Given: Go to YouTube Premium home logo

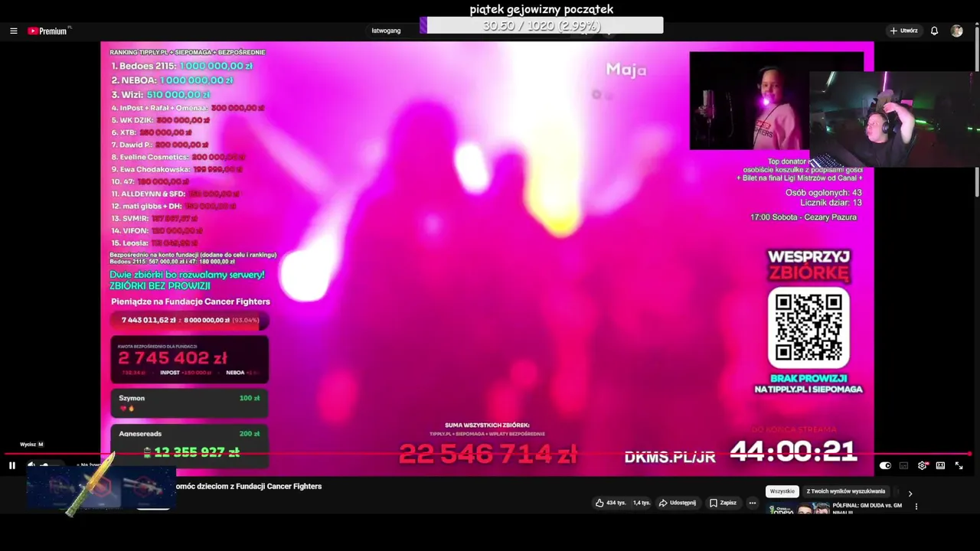Looking at the screenshot, I should pos(49,31).
